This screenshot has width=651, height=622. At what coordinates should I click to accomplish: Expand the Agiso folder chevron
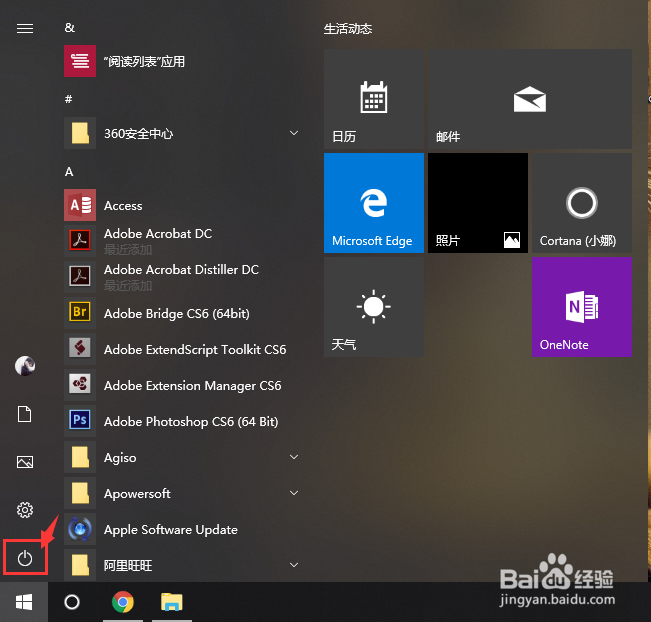pos(294,457)
